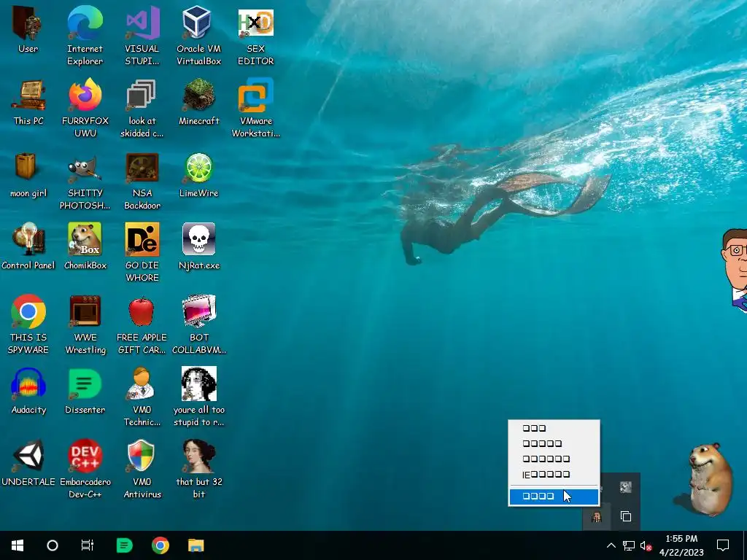Select the NSA Backdoor icon
Image resolution: width=747 pixels, height=560 pixels.
click(x=142, y=181)
